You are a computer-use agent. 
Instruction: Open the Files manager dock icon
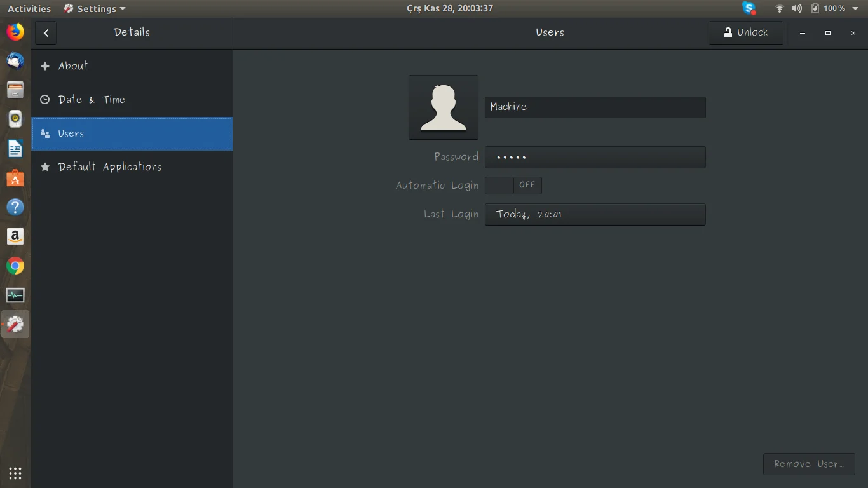[15, 90]
